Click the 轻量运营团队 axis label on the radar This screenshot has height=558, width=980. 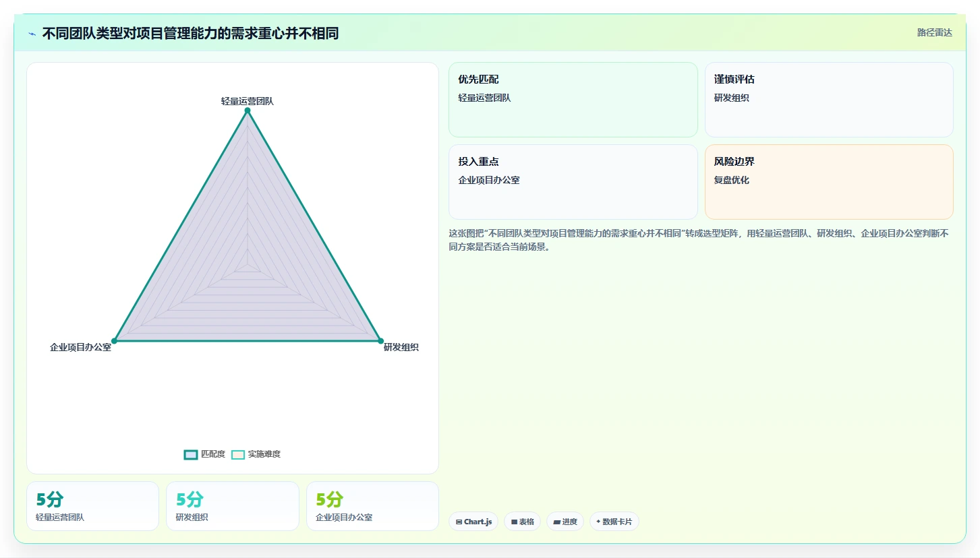248,101
